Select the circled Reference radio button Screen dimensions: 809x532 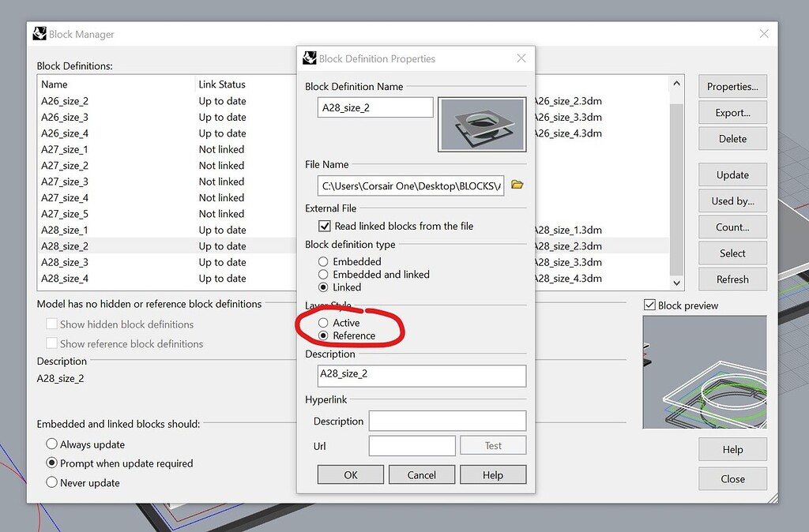(324, 333)
